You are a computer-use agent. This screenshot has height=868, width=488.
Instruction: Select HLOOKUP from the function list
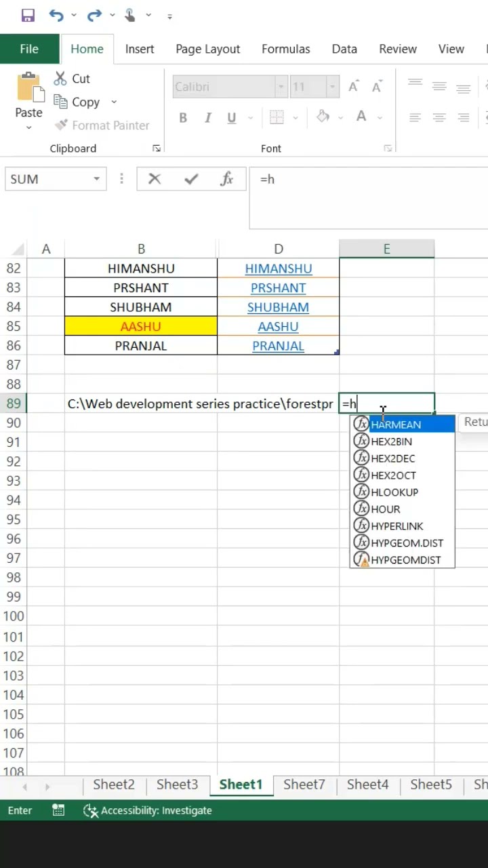click(x=403, y=492)
